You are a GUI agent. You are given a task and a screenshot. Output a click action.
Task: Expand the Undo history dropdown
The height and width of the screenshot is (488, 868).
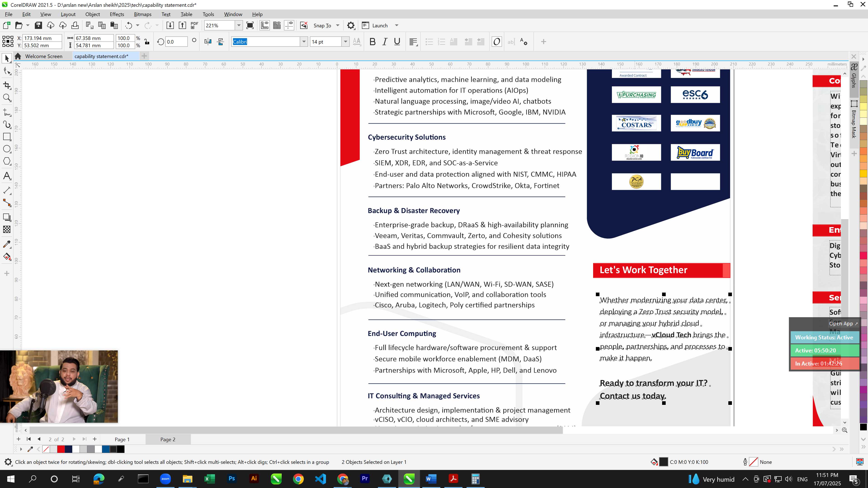coord(137,25)
